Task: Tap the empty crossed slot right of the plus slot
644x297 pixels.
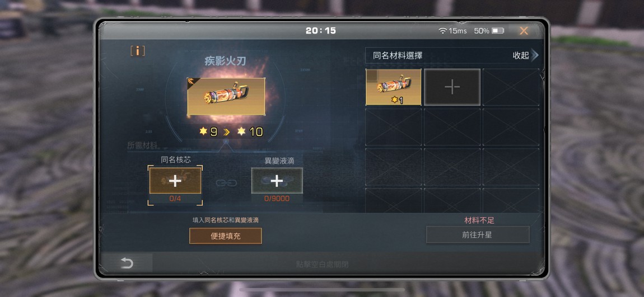Action: tap(511, 87)
